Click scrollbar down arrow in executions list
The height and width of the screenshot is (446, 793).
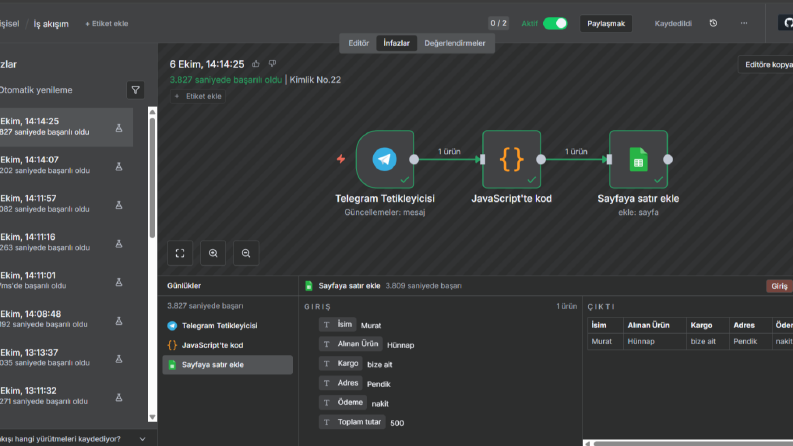(x=152, y=417)
